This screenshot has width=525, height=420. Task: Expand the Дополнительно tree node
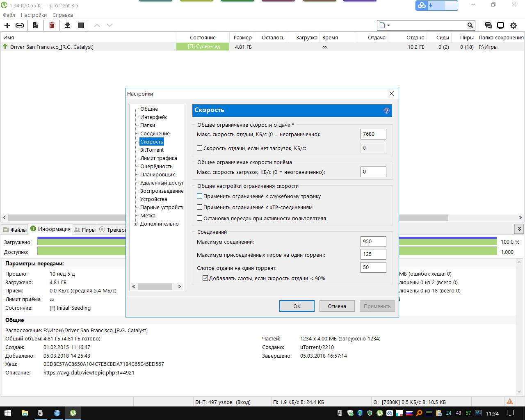[136, 224]
